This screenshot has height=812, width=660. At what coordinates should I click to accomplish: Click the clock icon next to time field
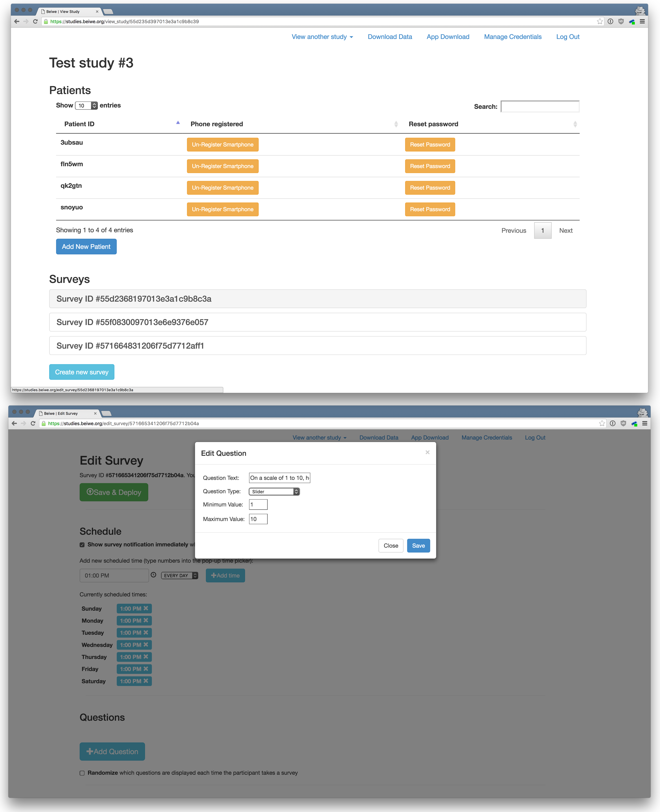point(153,575)
